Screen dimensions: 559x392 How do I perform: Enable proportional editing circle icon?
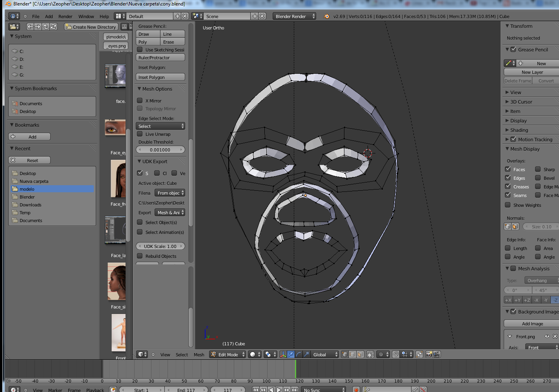380,354
